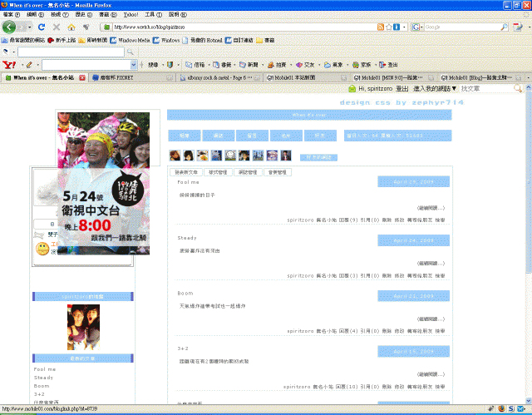
Task: Reload the page with the refresh icon
Action: [42, 27]
